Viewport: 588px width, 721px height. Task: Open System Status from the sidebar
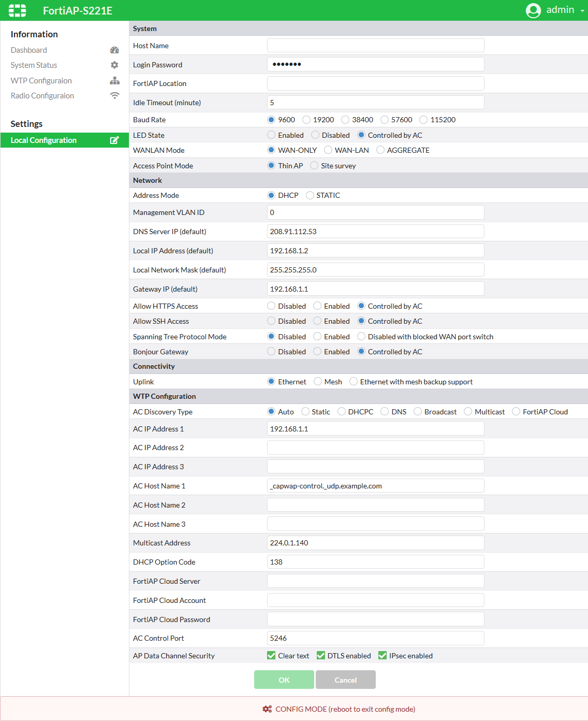[34, 65]
